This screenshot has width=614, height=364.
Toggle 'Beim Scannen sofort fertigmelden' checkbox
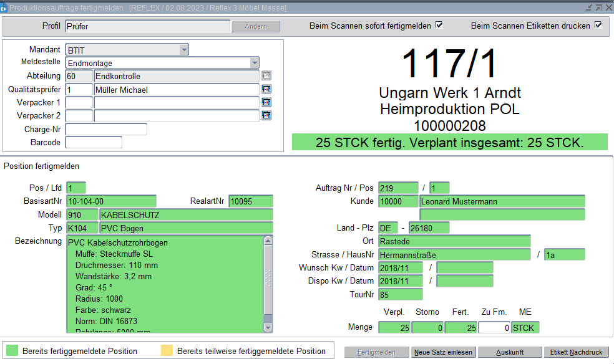click(439, 26)
